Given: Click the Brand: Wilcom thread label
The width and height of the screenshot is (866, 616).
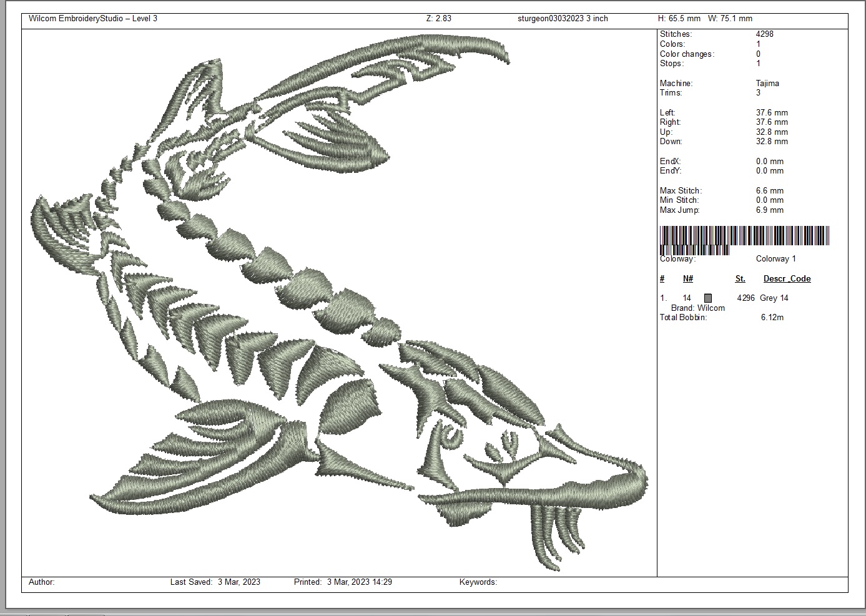Looking at the screenshot, I should [x=697, y=308].
